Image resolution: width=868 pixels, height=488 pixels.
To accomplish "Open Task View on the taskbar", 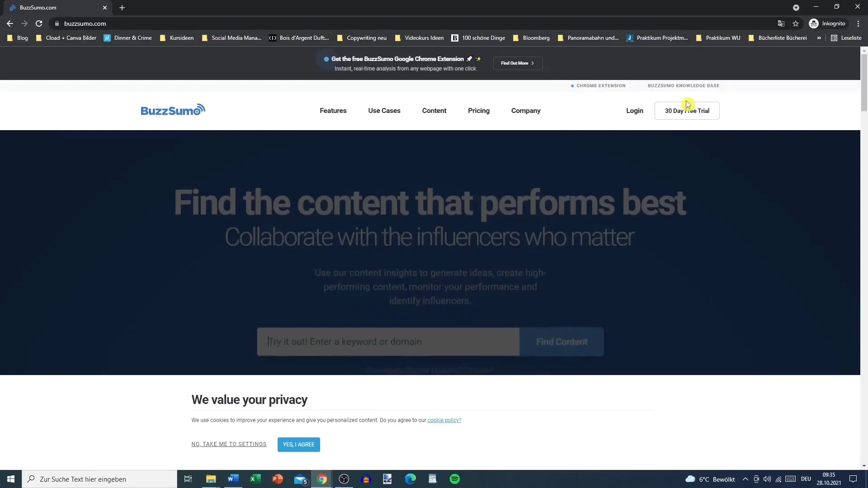I will [188, 479].
